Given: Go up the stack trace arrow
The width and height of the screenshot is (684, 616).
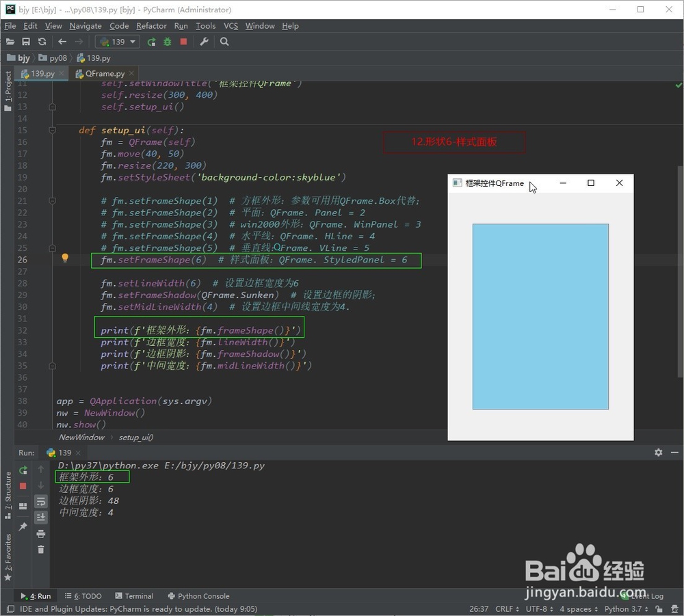Looking at the screenshot, I should 40,469.
